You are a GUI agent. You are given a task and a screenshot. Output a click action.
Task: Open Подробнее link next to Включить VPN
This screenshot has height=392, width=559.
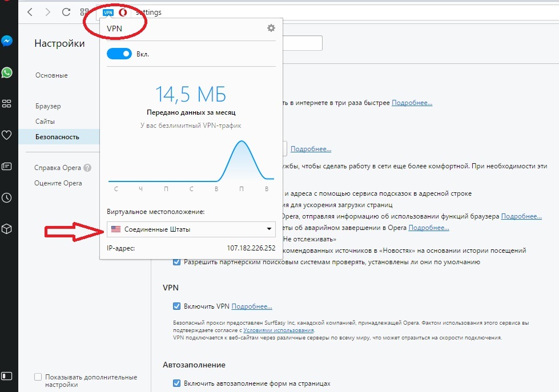pos(252,306)
